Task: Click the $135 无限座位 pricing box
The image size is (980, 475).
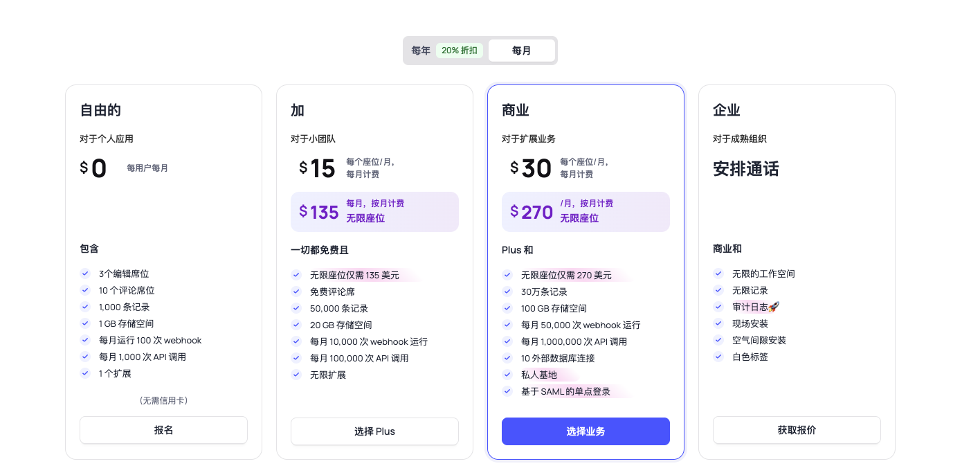Action: pos(374,212)
